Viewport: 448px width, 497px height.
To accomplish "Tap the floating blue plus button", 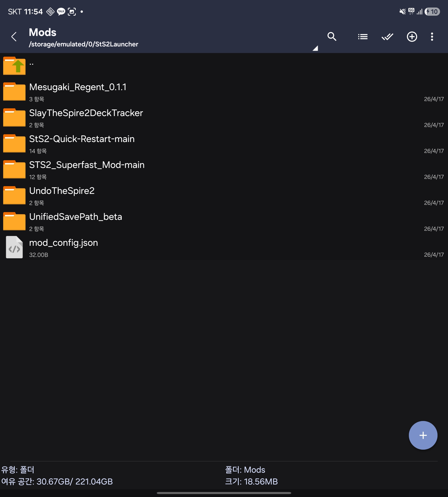I will [x=423, y=435].
